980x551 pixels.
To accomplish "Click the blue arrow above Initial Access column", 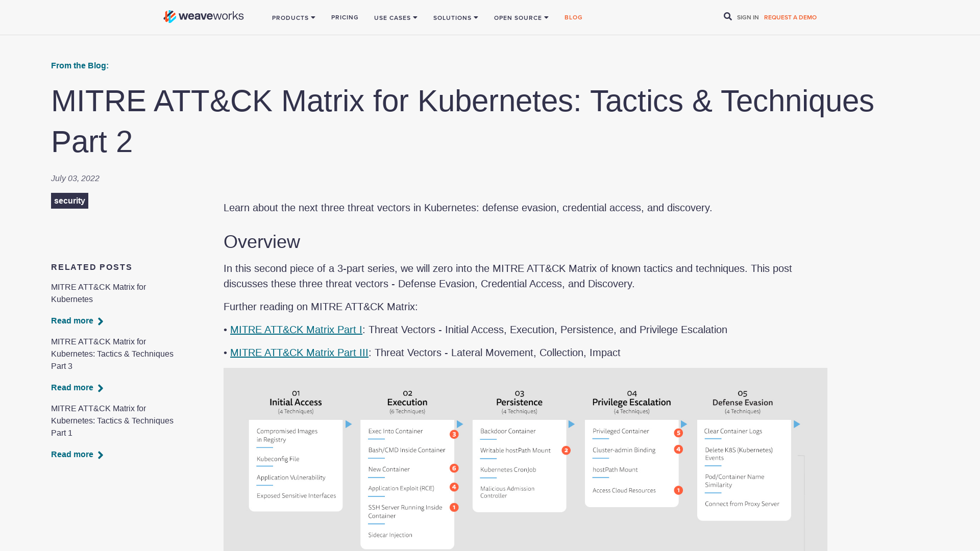I will [x=349, y=424].
